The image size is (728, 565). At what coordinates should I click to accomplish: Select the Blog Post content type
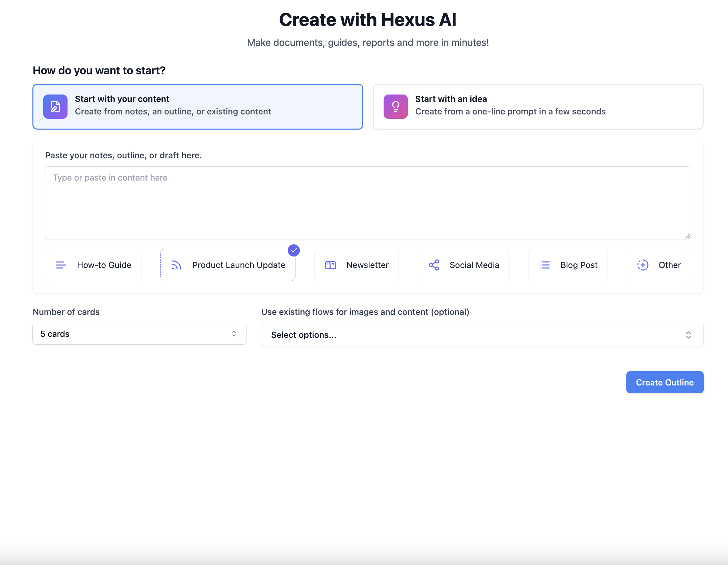(568, 265)
